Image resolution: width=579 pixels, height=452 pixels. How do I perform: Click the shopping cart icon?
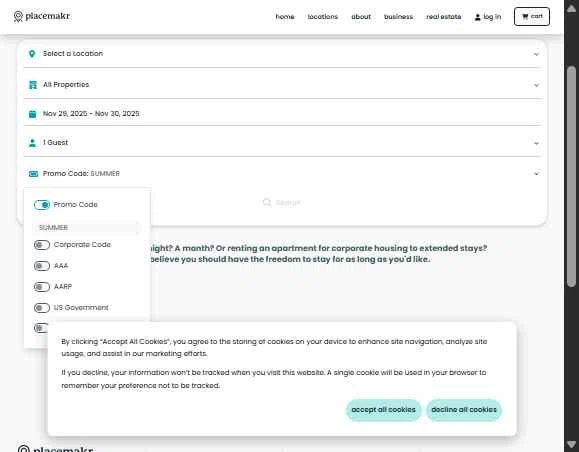click(525, 16)
